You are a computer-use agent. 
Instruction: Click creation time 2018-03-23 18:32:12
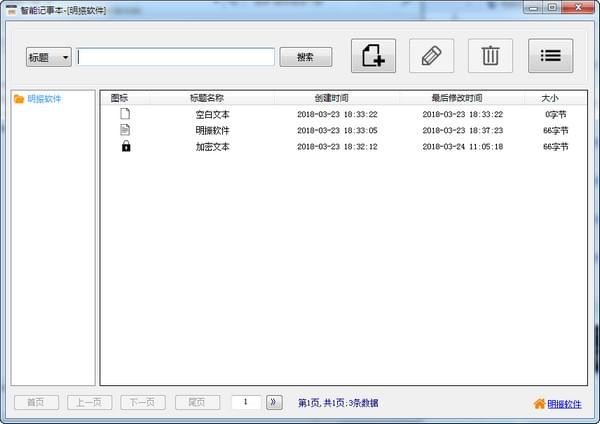(x=337, y=147)
